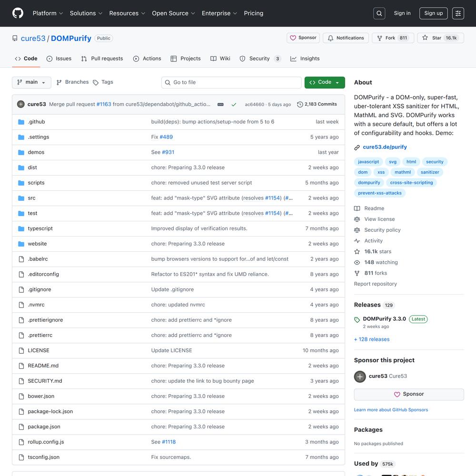The width and height of the screenshot is (476, 476).
Task: Expand the commit message ellipsis icon
Action: (x=220, y=104)
